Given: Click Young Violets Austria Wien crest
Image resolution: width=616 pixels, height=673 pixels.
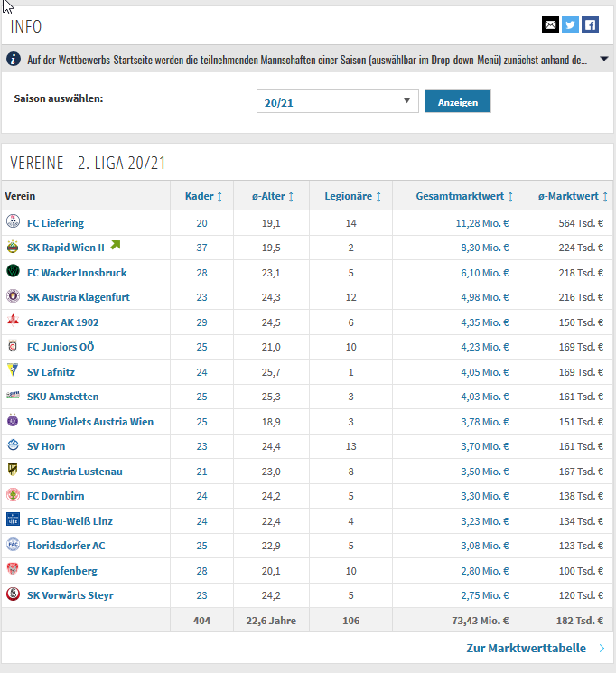Looking at the screenshot, I should (x=13, y=421).
